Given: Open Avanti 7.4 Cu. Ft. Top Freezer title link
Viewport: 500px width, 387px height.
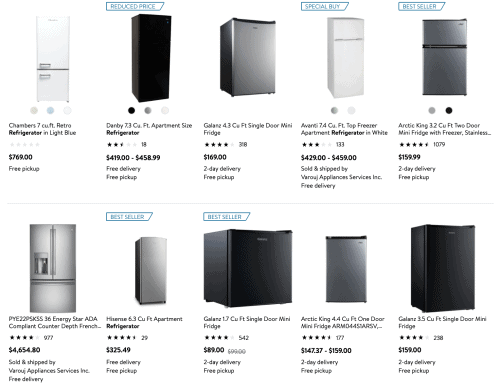Looking at the screenshot, I should coord(344,129).
